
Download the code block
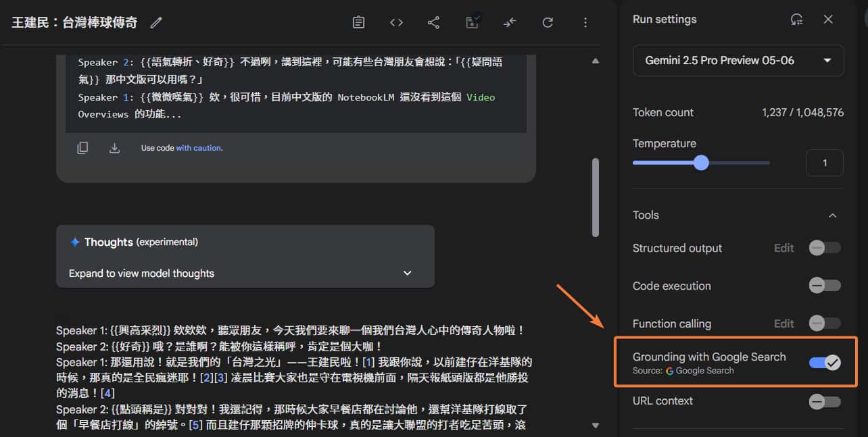(x=114, y=148)
